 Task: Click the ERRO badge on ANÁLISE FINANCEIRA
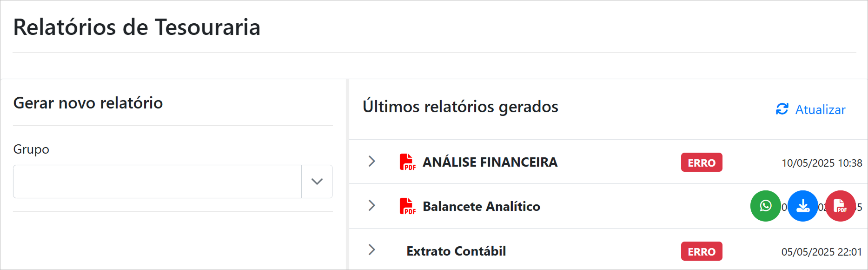(702, 162)
